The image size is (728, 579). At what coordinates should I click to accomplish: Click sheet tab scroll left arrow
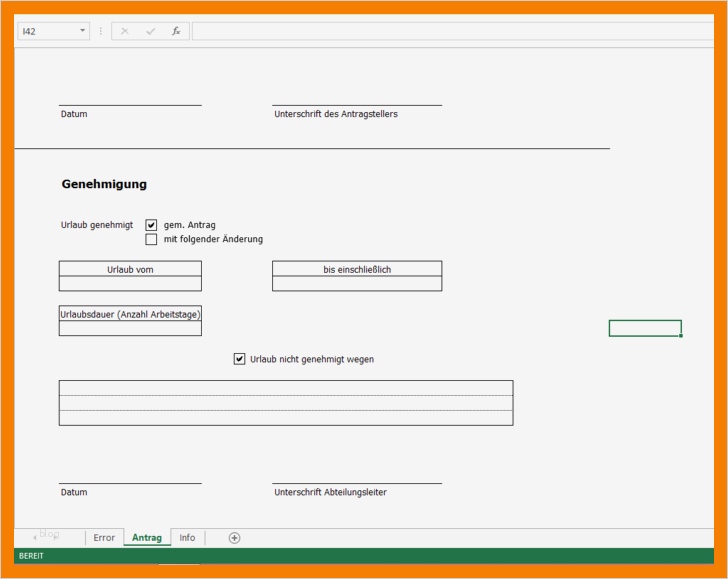pos(35,538)
